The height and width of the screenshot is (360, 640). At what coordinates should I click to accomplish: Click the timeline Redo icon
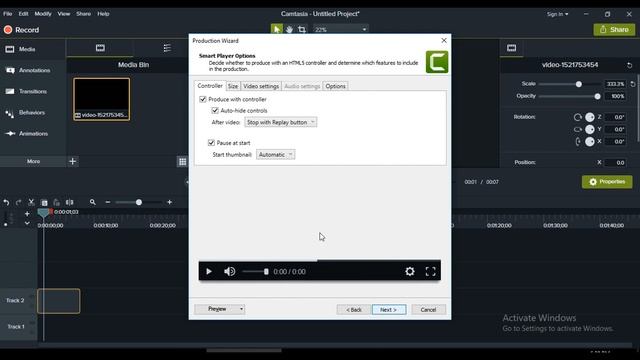pos(18,202)
